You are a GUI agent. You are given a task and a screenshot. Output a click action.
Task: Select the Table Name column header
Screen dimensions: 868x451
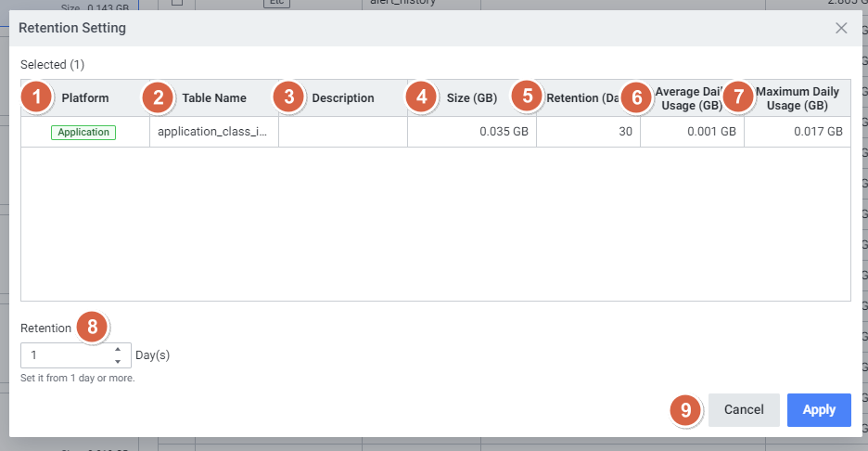(x=214, y=98)
